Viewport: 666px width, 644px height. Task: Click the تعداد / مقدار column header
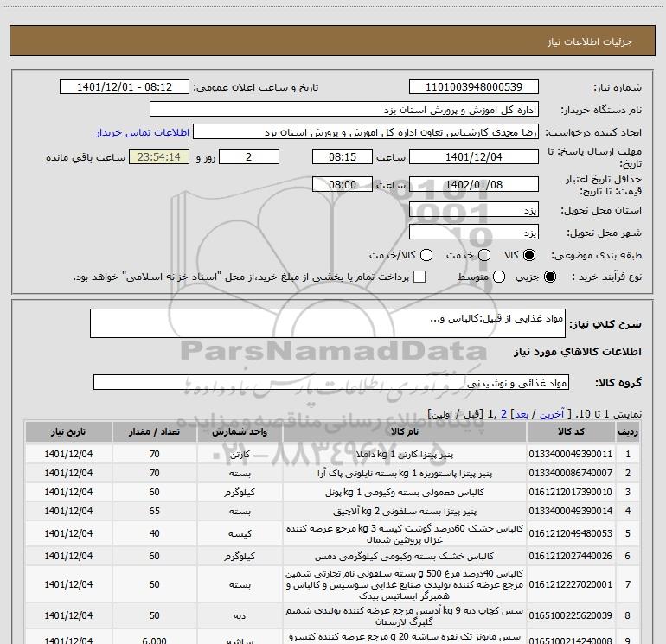[154, 431]
